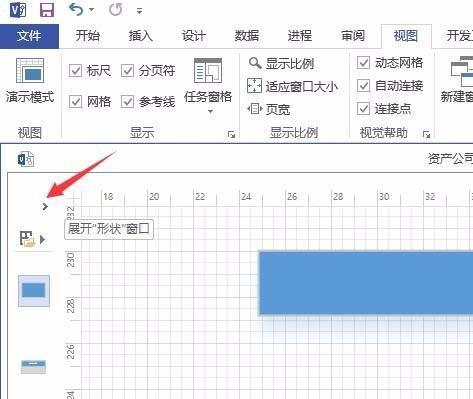Image resolution: width=473 pixels, height=399 pixels.
Task: Switch to the 开始 tab
Action: tap(87, 36)
